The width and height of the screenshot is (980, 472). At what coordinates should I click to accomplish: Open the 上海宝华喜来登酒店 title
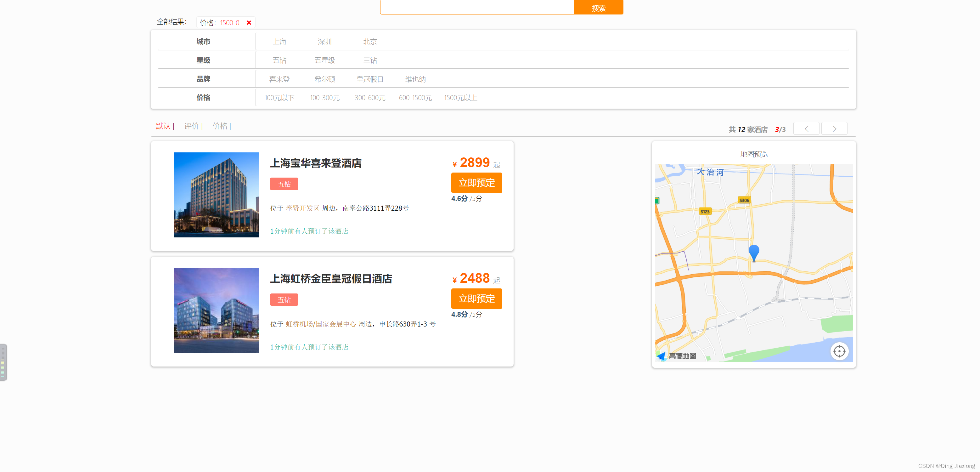click(316, 163)
